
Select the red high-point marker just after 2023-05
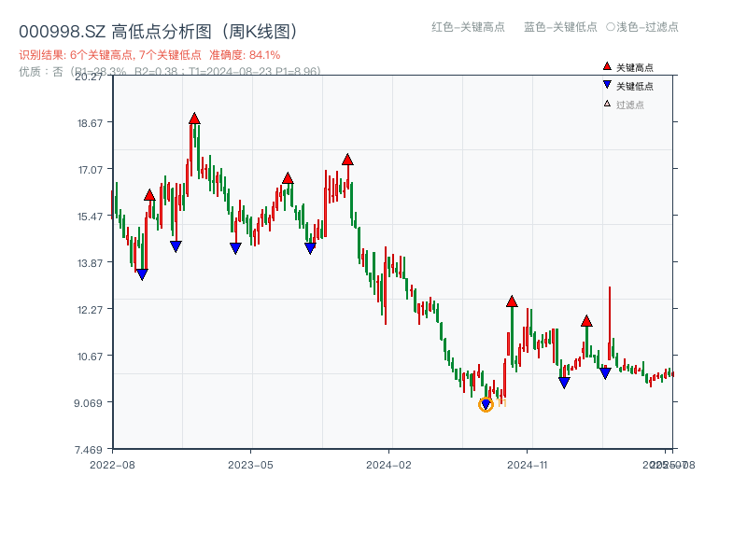click(288, 178)
